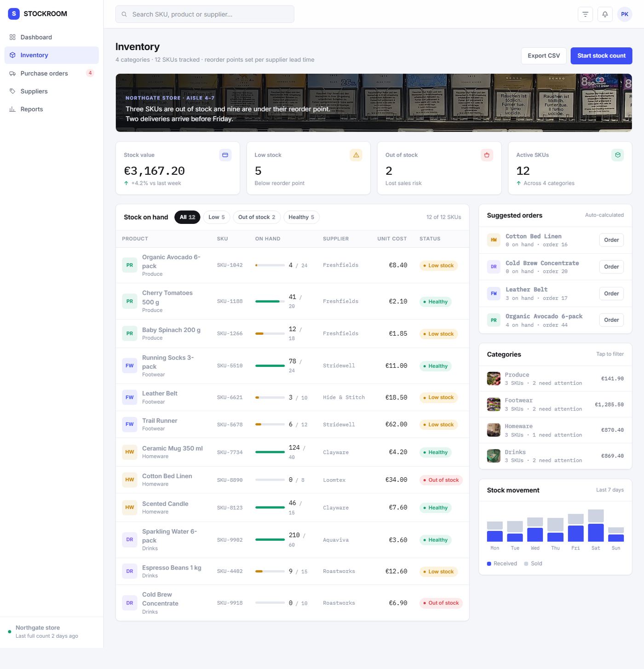Viewport: 644px width, 669px height.
Task: Filter by Produce category thumbnail
Action: pyautogui.click(x=494, y=378)
